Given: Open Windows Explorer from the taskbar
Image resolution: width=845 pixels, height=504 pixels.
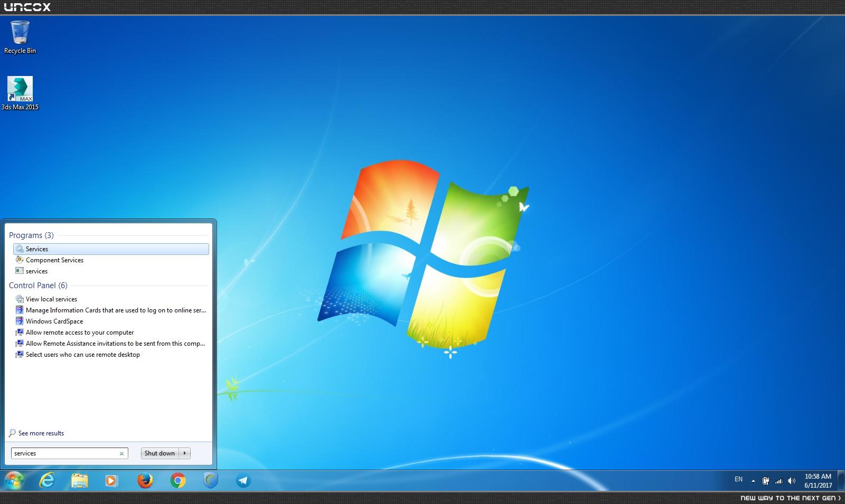Looking at the screenshot, I should 80,481.
